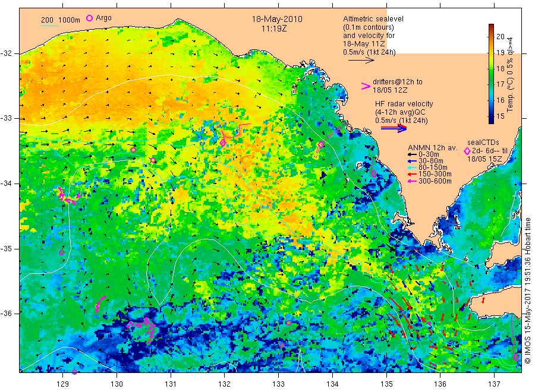Click the 'Altimetric sealevel' legend text
This screenshot has width=535, height=392.
click(x=373, y=19)
